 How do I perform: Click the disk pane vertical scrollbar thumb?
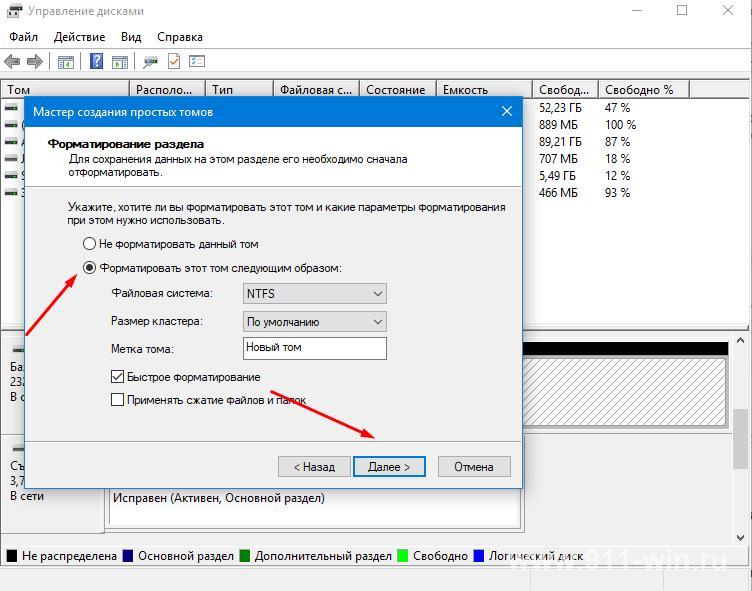pos(741,439)
